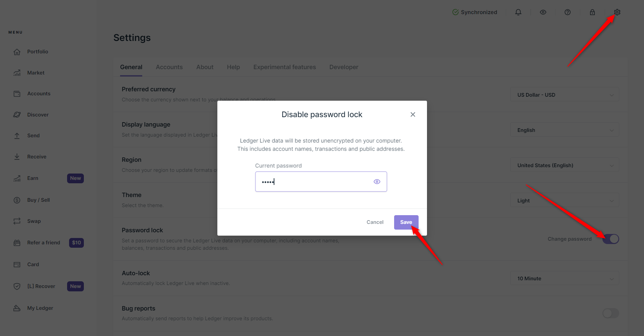Open the notifications bell icon
Viewport: 644px width, 336px height.
point(518,12)
